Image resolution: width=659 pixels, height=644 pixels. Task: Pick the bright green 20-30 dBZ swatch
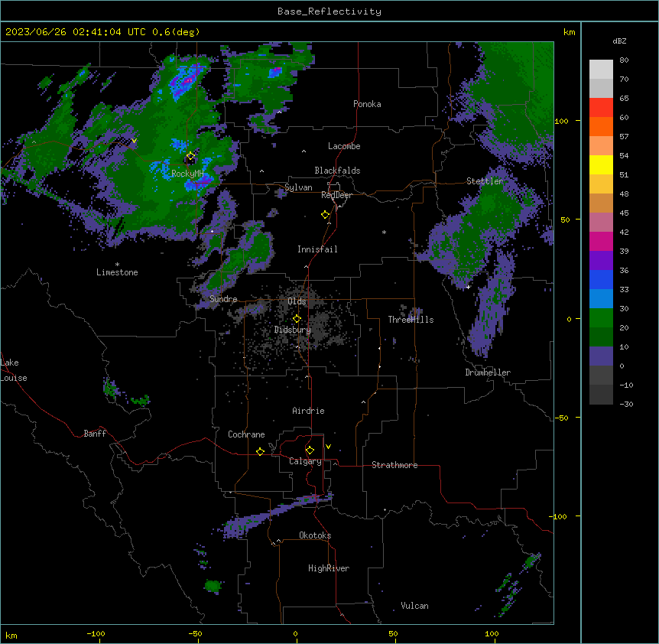[601, 318]
